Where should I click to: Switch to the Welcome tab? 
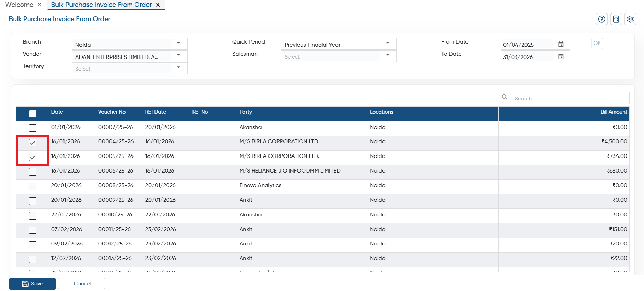pos(19,5)
